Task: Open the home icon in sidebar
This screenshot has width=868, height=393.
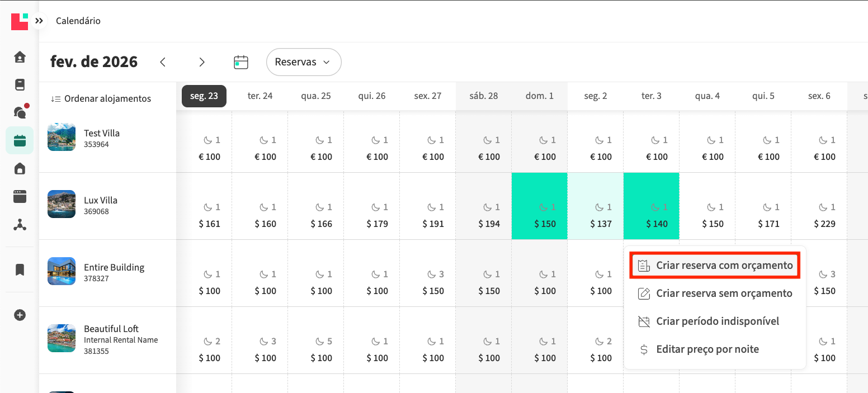Action: tap(20, 56)
